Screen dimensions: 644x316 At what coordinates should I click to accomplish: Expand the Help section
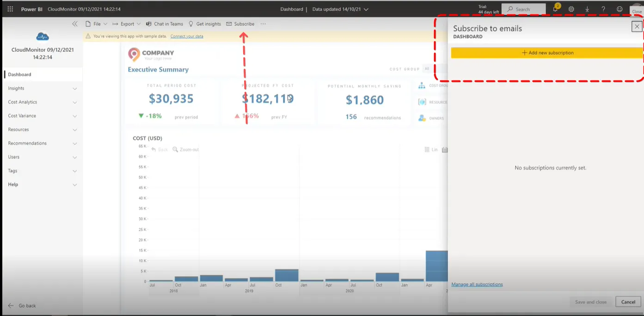[x=75, y=185]
